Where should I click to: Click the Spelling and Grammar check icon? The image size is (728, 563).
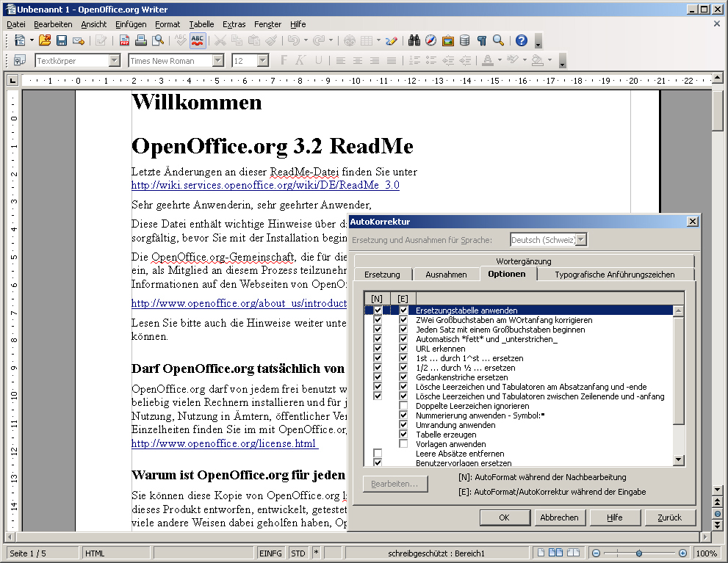click(180, 41)
